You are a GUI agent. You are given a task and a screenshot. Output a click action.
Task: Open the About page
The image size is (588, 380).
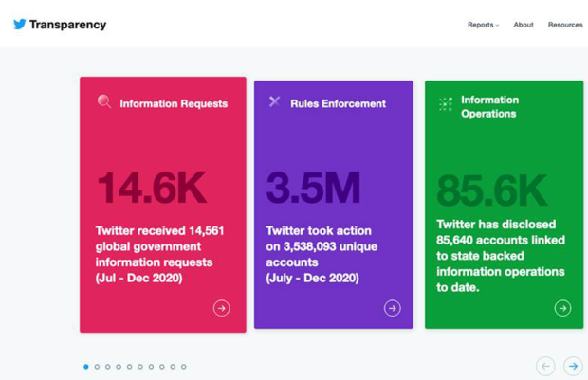point(524,25)
